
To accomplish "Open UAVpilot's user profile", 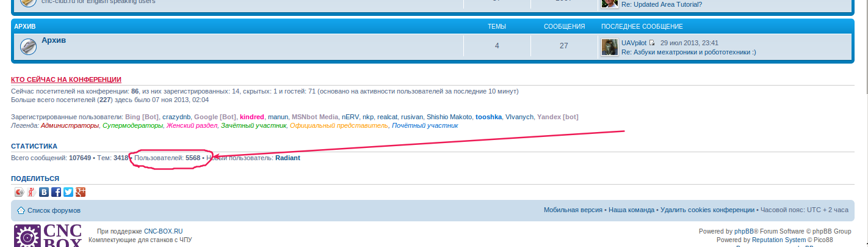I will pyautogui.click(x=634, y=43).
